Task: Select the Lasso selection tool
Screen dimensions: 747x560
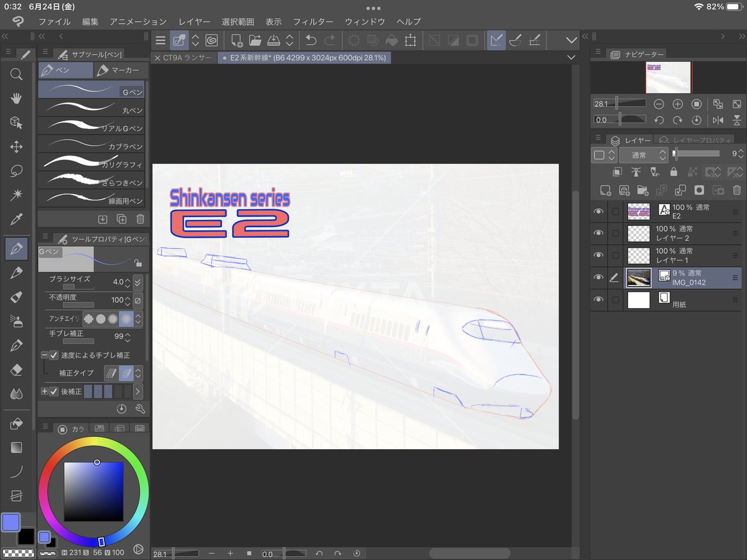Action: (16, 171)
